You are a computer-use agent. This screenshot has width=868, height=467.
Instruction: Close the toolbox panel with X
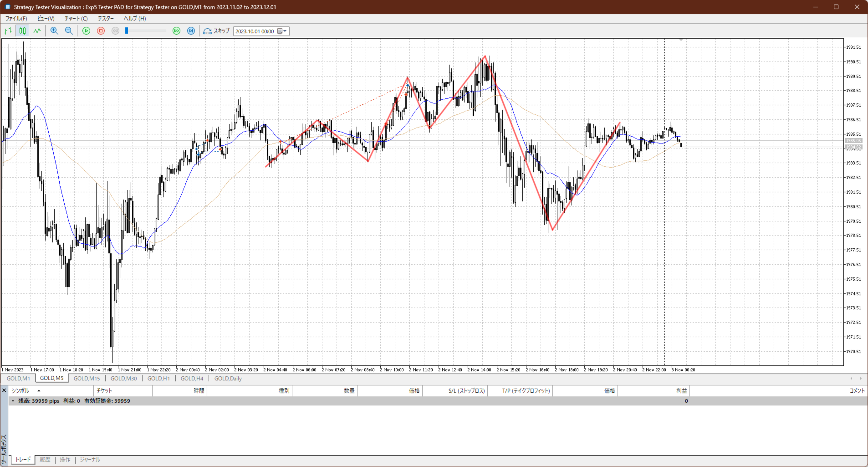click(x=4, y=390)
